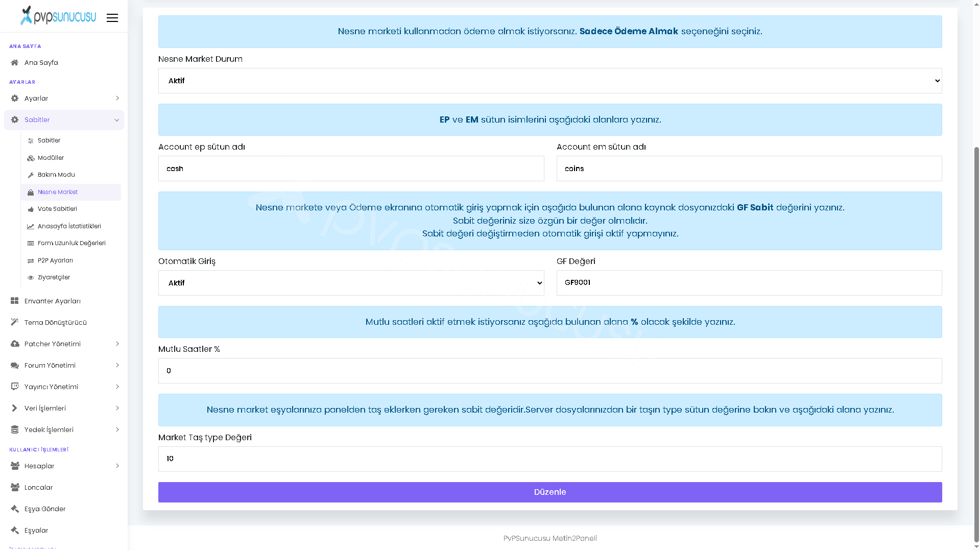Click the Envanter Ayarları grid icon
Screen dimensions: 980x551
click(15, 301)
